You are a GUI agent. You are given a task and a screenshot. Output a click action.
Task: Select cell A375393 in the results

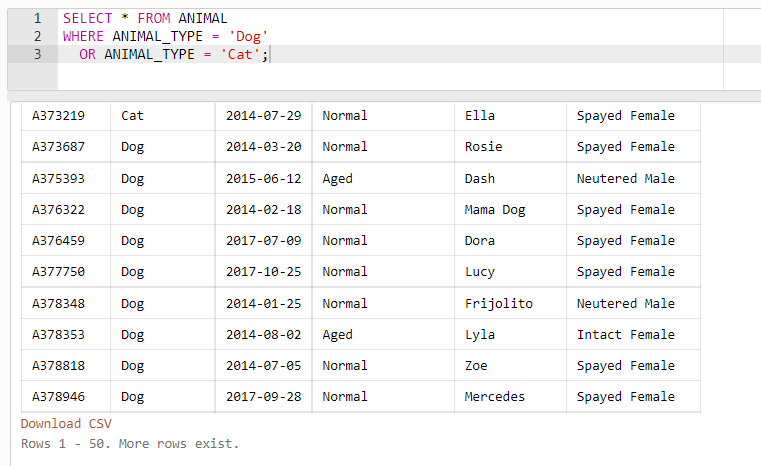click(x=58, y=179)
